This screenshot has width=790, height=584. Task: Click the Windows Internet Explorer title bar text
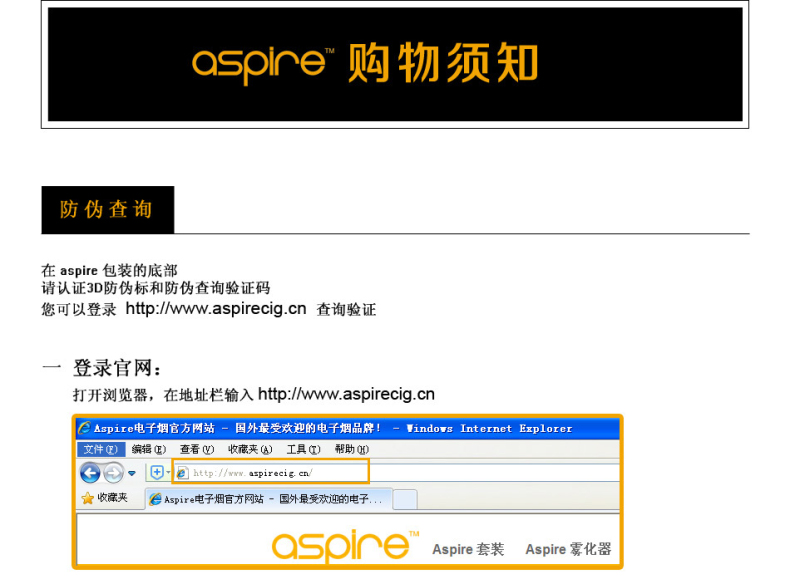click(x=489, y=429)
